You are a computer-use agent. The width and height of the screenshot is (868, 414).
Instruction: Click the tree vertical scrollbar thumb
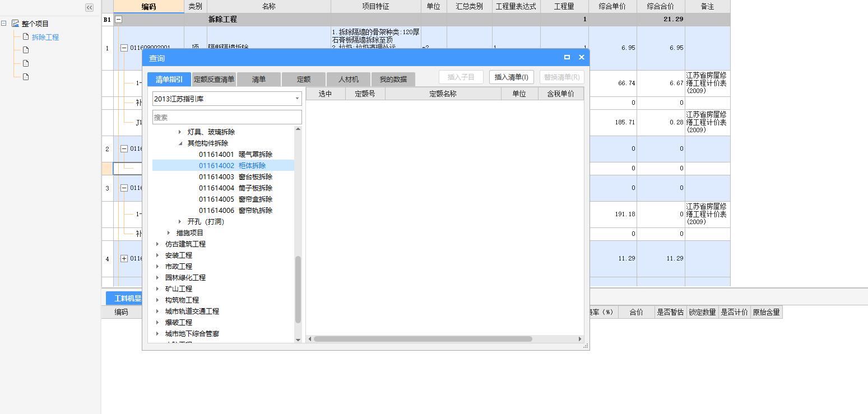298,289
